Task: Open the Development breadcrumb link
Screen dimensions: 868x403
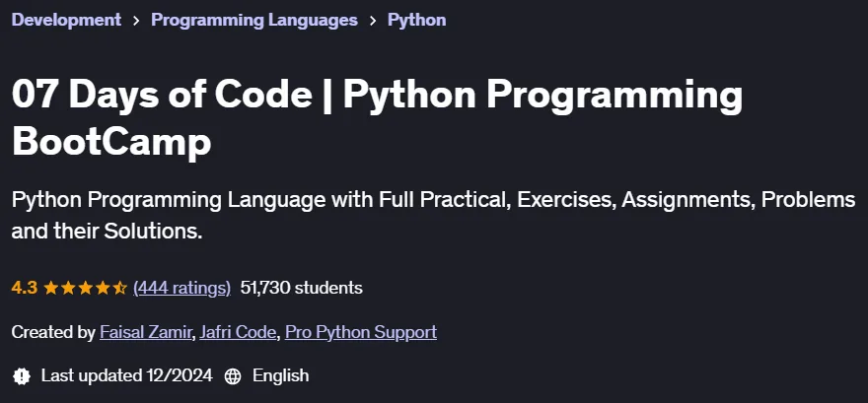Action: tap(66, 20)
